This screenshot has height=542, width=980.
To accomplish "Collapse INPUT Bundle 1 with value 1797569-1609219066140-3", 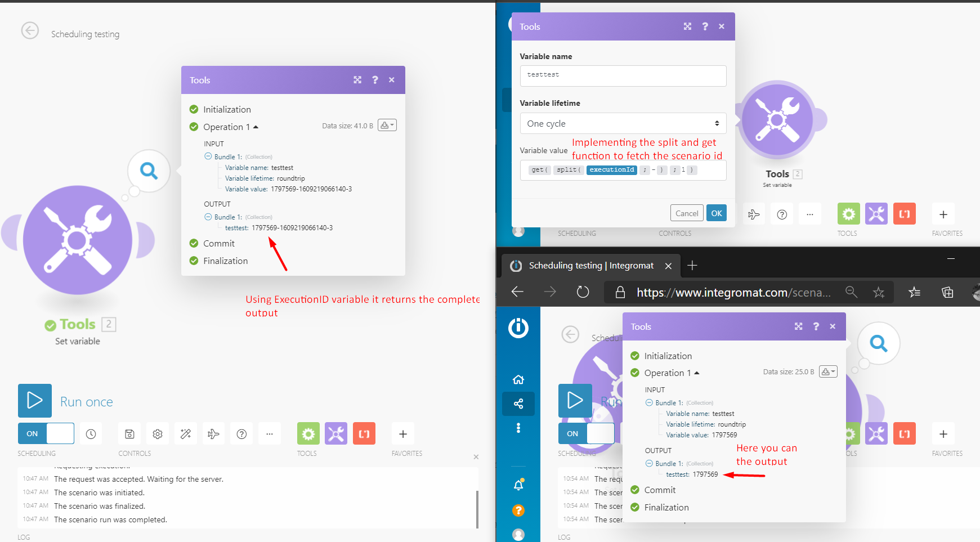I will coord(208,156).
